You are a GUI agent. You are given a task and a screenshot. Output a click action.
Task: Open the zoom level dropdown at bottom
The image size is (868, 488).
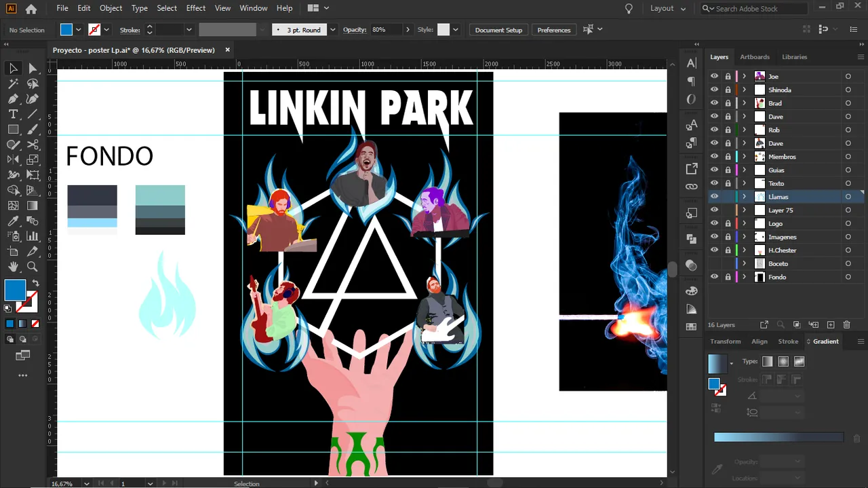point(86,484)
